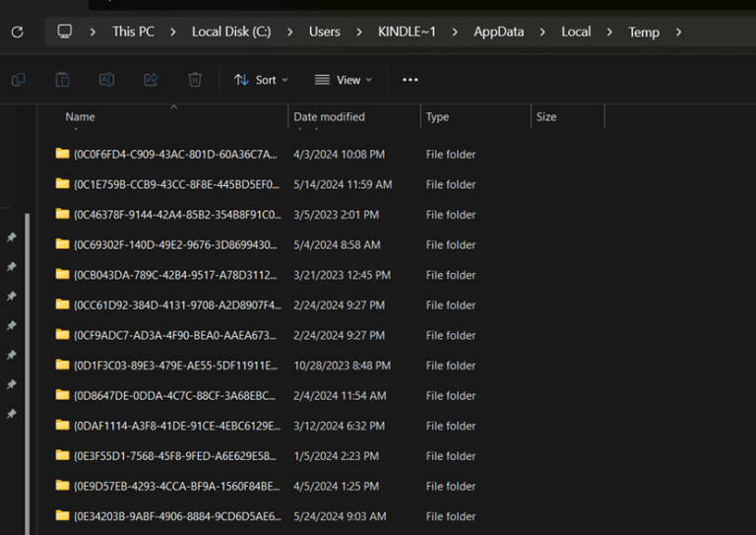
Task: Open the View dropdown
Action: (344, 80)
